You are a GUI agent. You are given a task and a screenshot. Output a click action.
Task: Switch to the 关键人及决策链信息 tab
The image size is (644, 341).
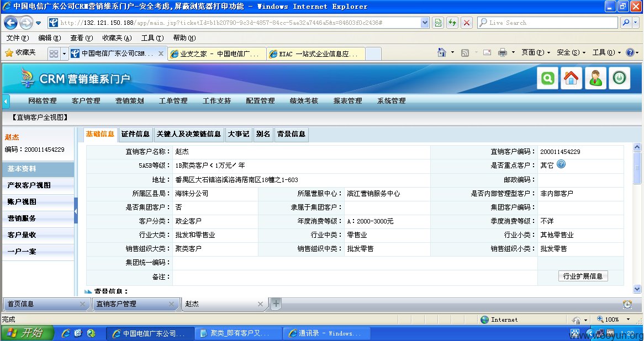188,134
